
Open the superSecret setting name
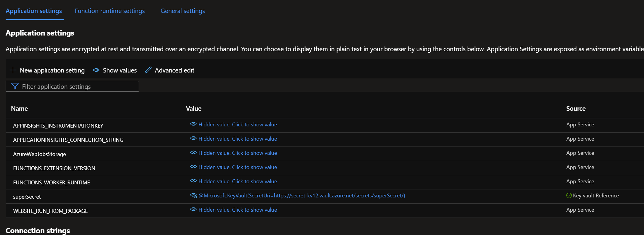[27, 197]
